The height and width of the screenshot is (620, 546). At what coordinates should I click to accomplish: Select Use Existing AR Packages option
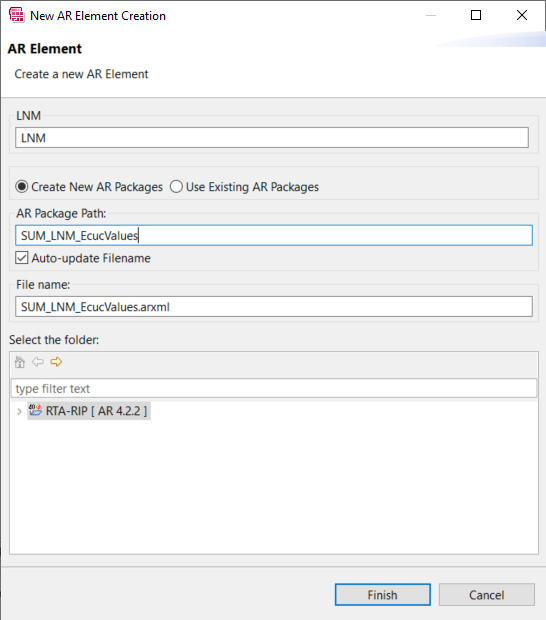click(176, 187)
